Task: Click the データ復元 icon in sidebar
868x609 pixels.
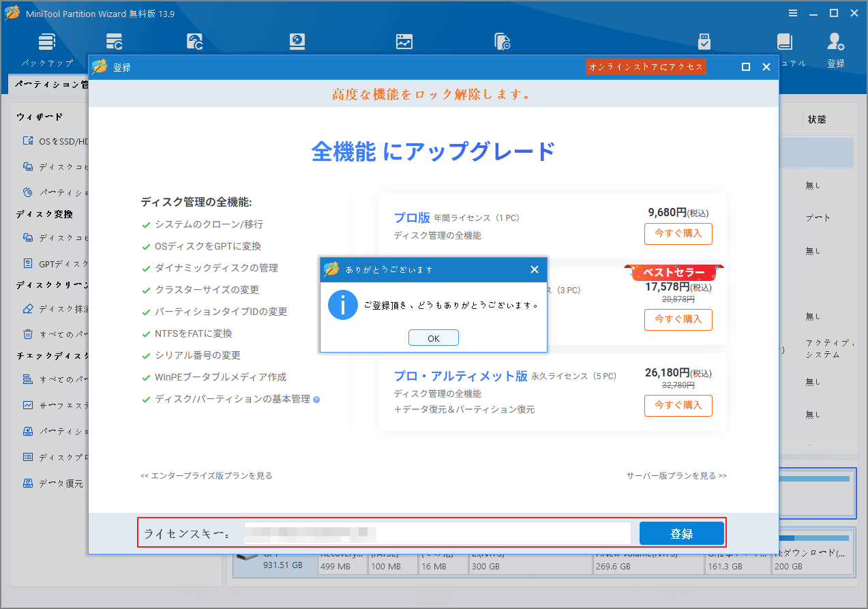Action: pyautogui.click(x=28, y=483)
